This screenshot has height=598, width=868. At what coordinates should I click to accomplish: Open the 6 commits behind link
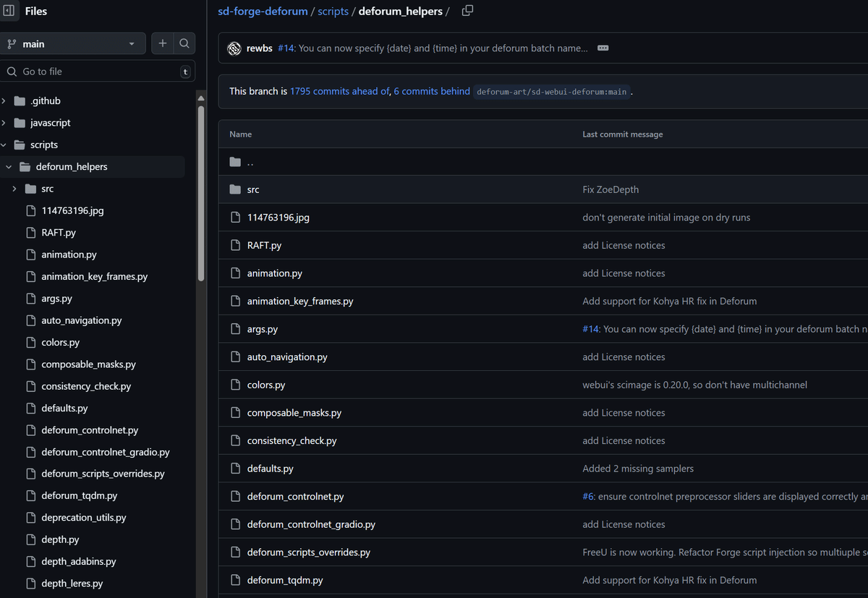(x=432, y=91)
